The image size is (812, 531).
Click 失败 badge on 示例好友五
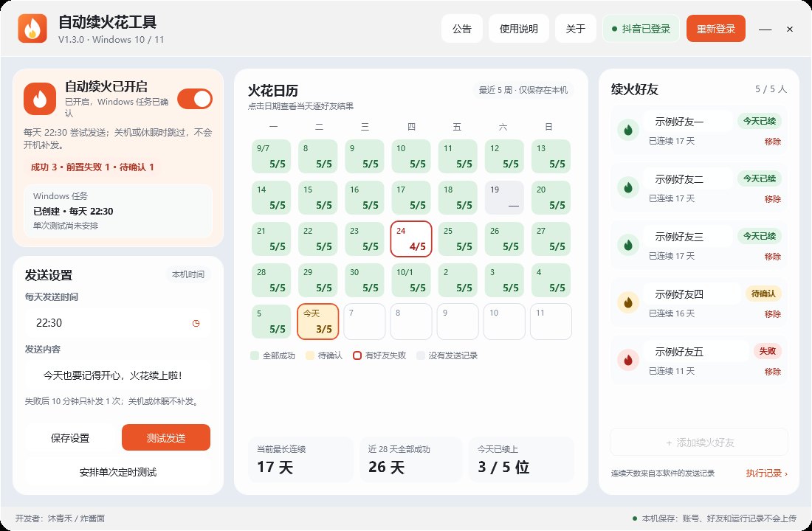coord(768,351)
